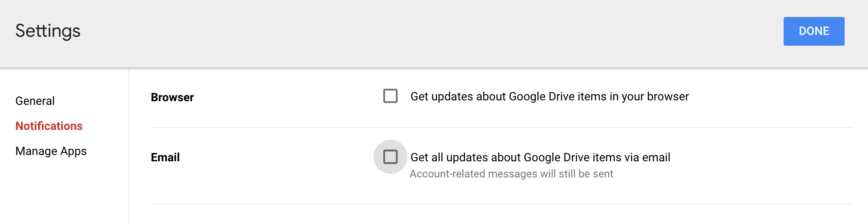
Task: Click the email updates option label text
Action: click(x=540, y=157)
